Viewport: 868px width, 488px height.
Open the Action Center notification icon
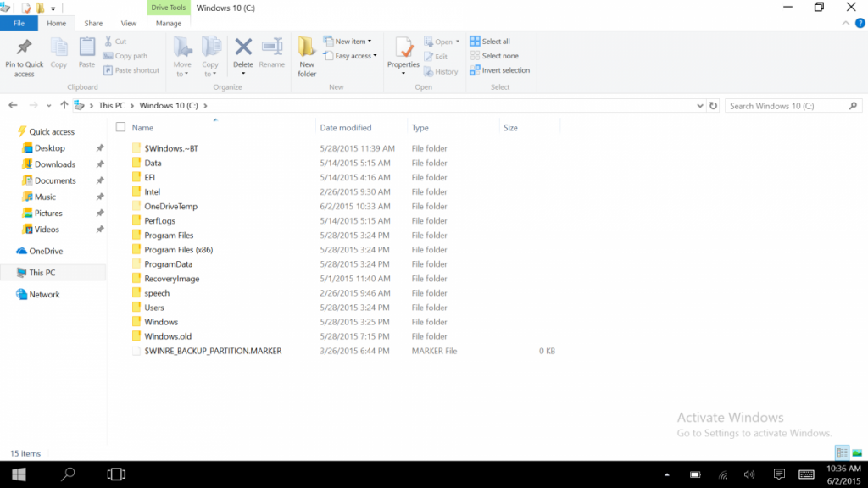pyautogui.click(x=779, y=474)
